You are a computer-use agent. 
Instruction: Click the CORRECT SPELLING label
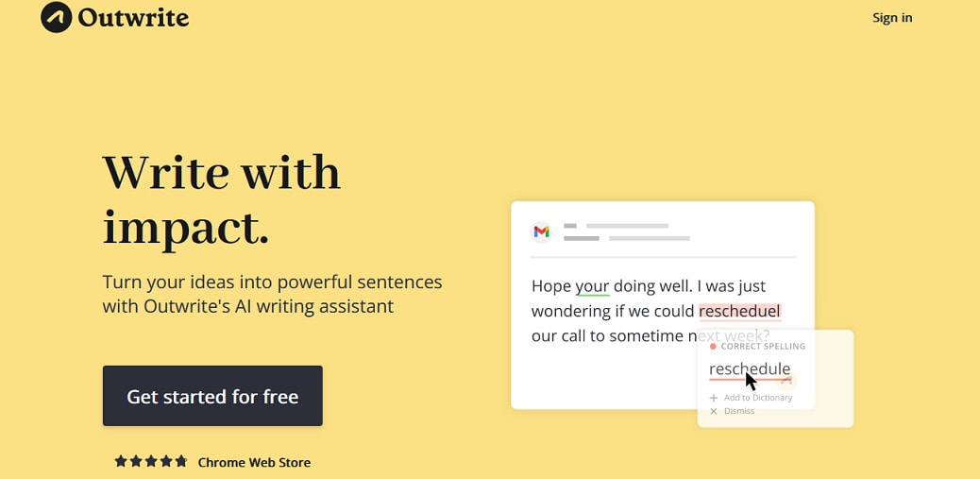tap(763, 347)
